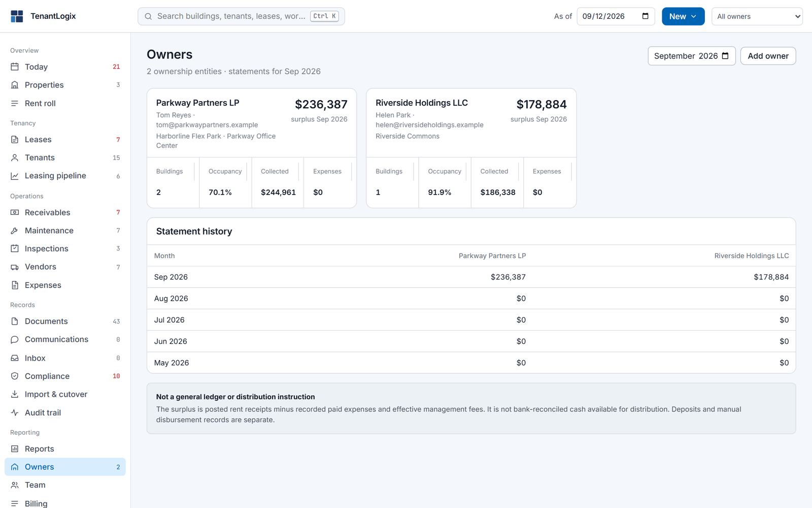This screenshot has width=812, height=508.
Task: Click the Billing lines icon
Action: [15, 503]
